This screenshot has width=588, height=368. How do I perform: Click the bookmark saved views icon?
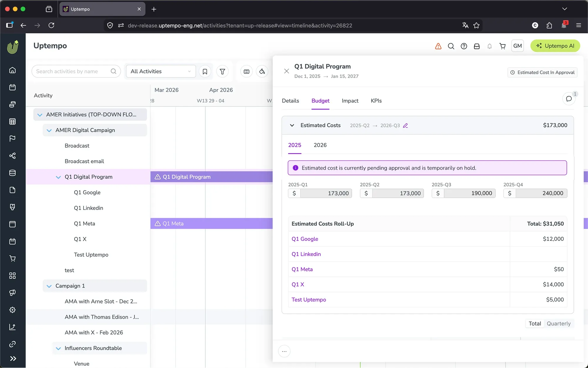(205, 71)
